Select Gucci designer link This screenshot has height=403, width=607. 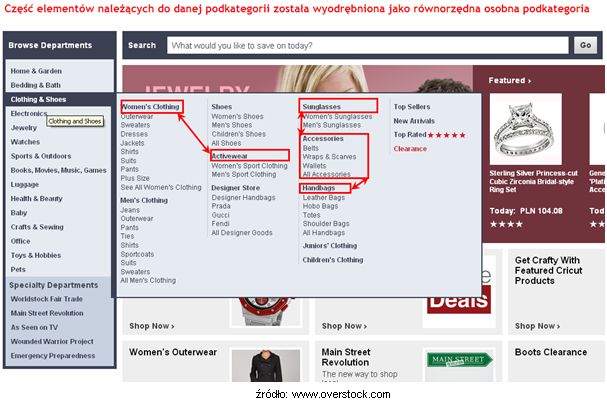pos(220,215)
